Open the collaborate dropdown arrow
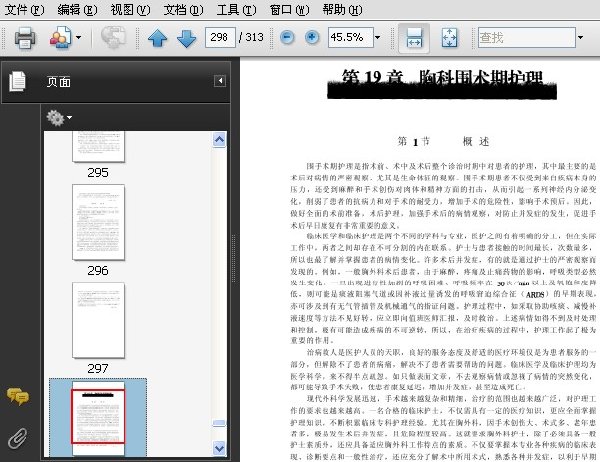The image size is (600, 462). (x=78, y=38)
